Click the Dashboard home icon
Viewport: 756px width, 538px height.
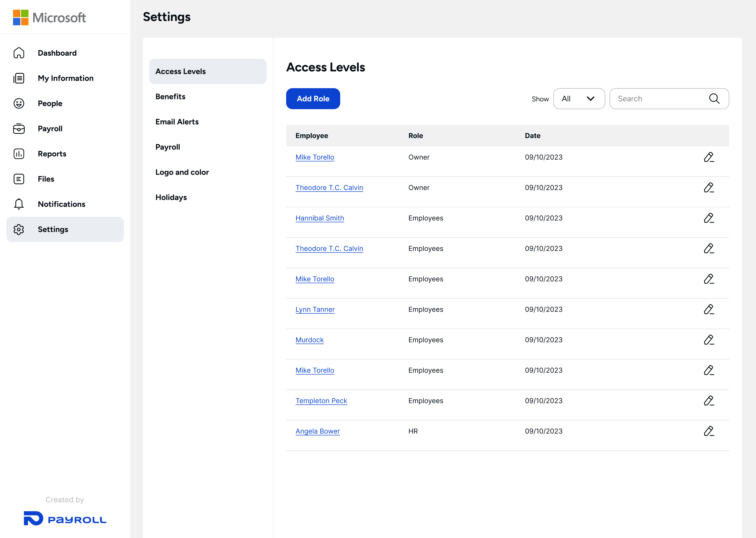[19, 53]
